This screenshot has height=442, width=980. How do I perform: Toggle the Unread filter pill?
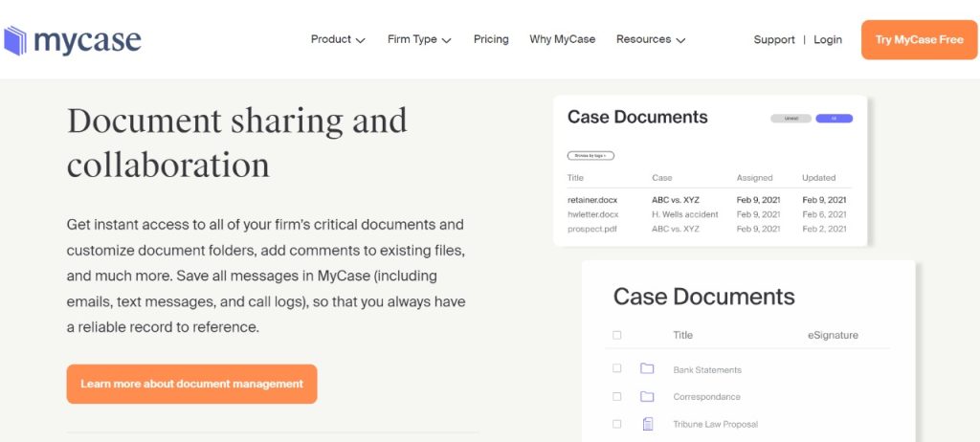coord(791,119)
